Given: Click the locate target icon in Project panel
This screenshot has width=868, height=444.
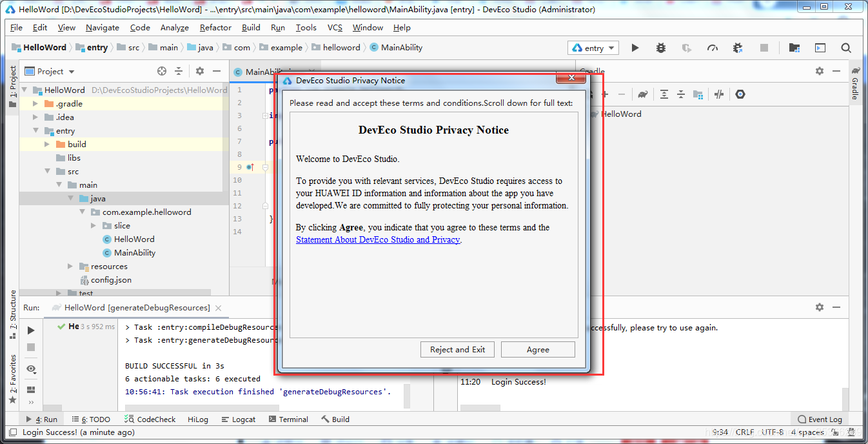Looking at the screenshot, I should (x=162, y=71).
